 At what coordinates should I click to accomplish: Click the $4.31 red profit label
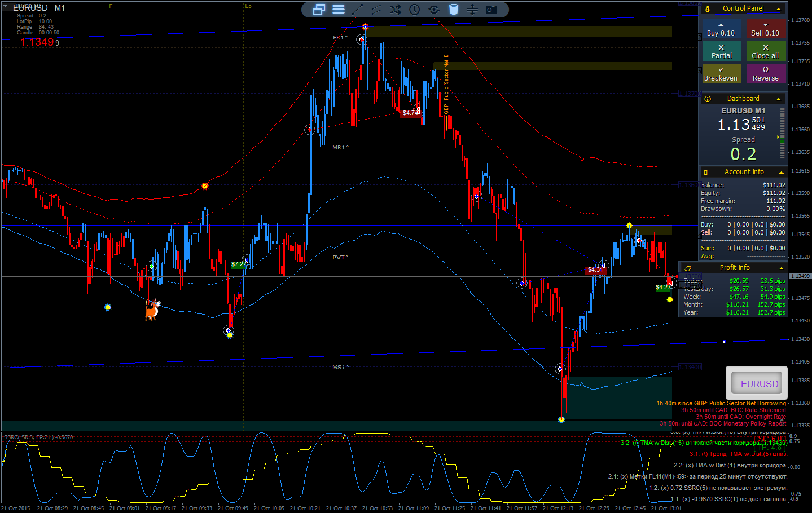tap(595, 270)
